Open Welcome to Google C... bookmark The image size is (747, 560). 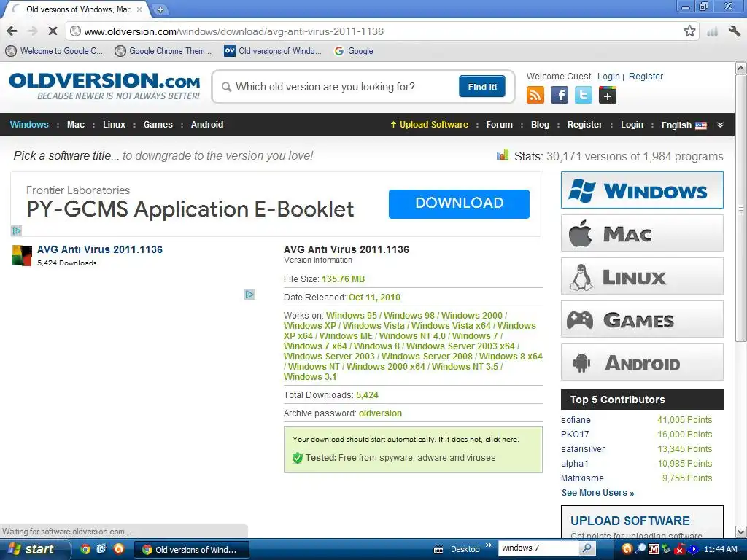[54, 51]
